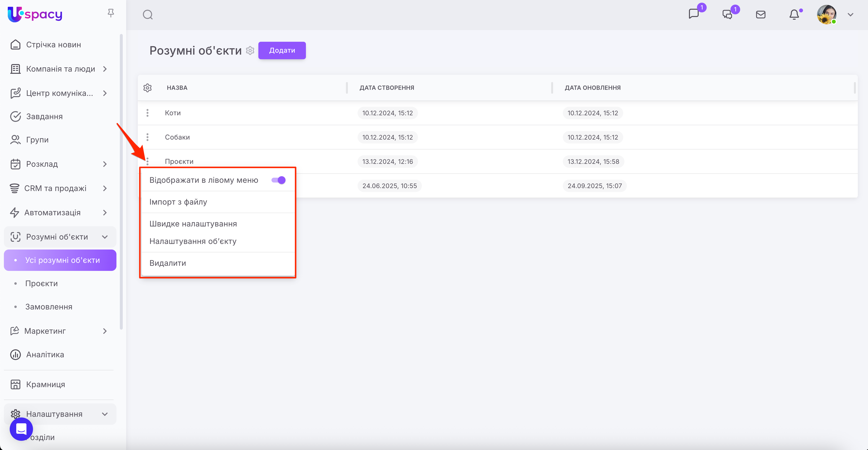The height and width of the screenshot is (450, 868).
Task: Toggle Відображати в лівому меню switch
Action: [x=278, y=180]
